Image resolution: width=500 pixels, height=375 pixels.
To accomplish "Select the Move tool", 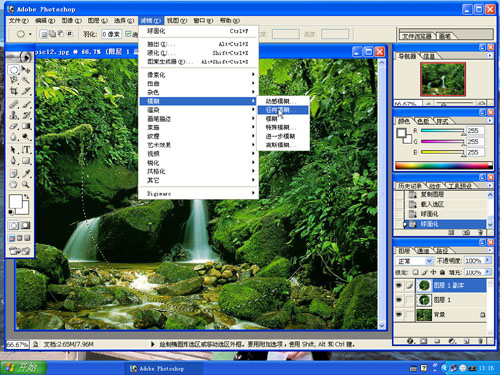I will 26,70.
